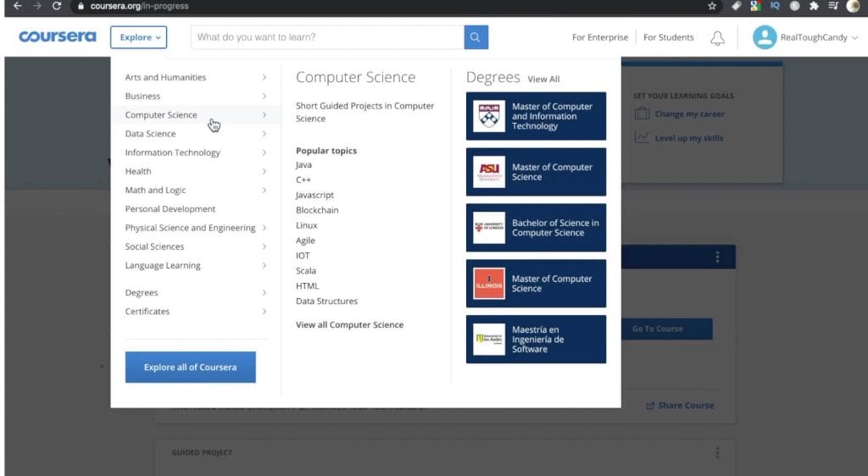Expand the RealToughCandy account menu arrow

[854, 37]
